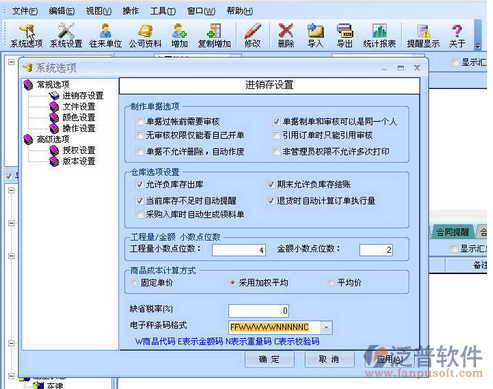Click the 确定 button
493x389 pixels.
click(269, 359)
